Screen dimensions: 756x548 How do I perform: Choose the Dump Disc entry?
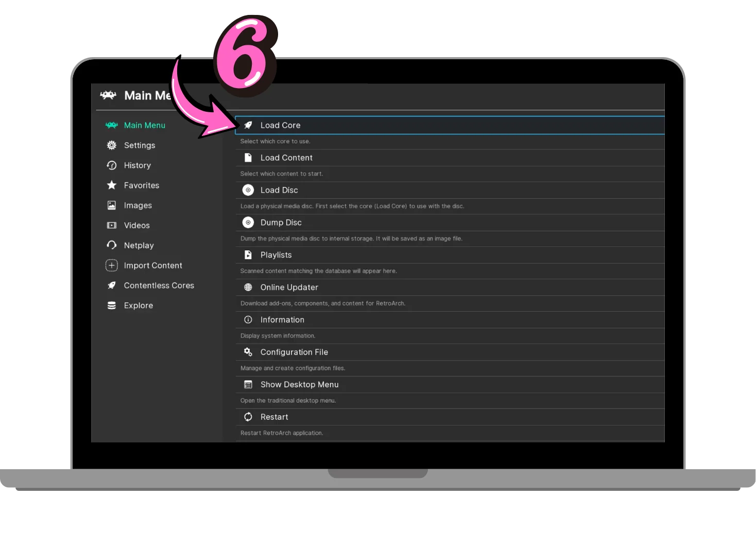(x=450, y=222)
